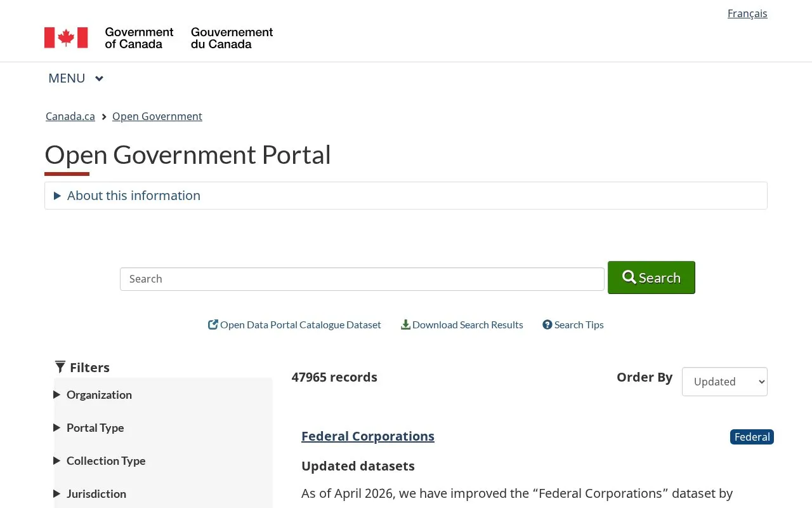This screenshot has height=508, width=812.
Task: Click the magnifying glass icon in the Search button
Action: pos(629,277)
